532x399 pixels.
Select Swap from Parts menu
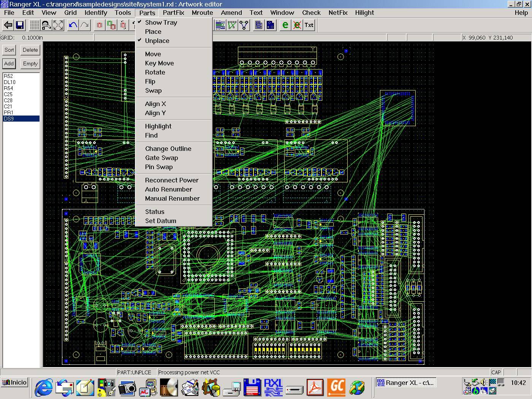(x=174, y=90)
